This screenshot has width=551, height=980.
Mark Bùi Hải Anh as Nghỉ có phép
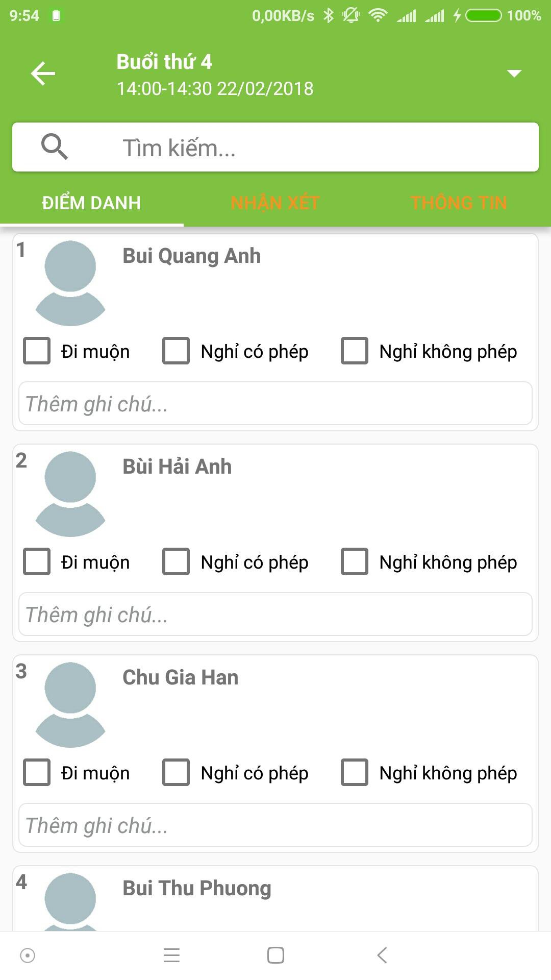(176, 561)
